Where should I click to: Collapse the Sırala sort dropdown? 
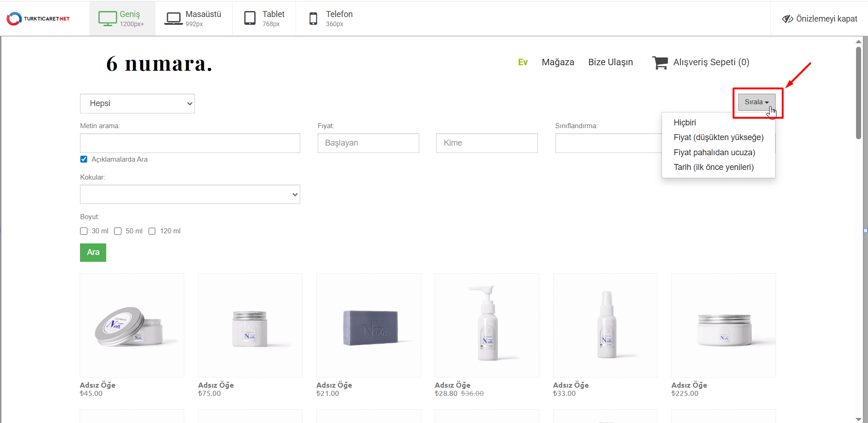click(756, 102)
